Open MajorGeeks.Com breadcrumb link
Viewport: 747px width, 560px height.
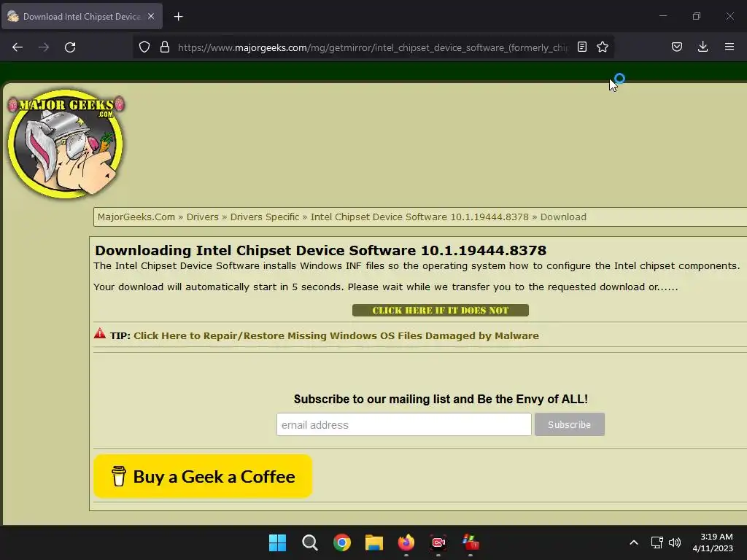tap(136, 217)
